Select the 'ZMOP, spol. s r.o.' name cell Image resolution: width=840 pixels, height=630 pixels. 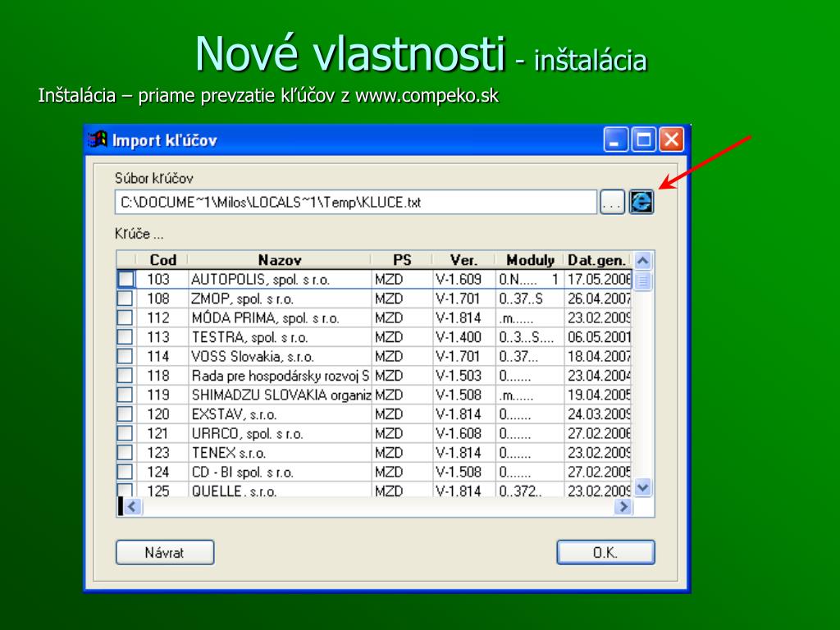click(280, 299)
